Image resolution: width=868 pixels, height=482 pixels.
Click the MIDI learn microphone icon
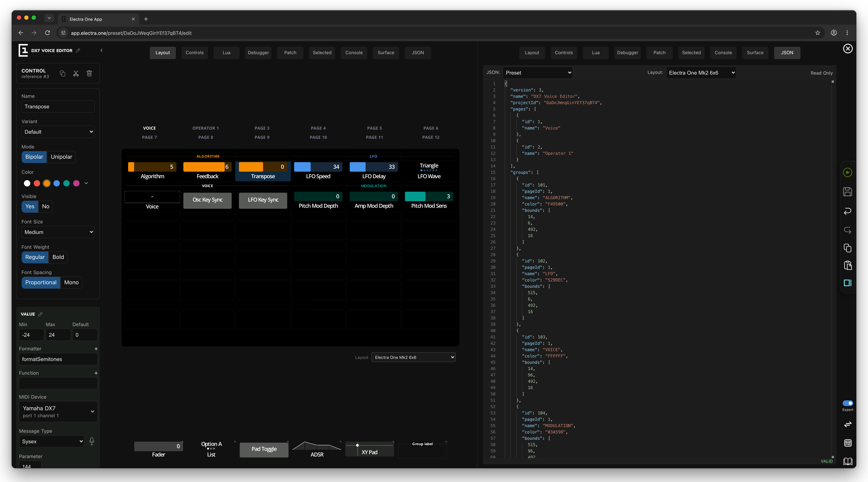point(92,441)
